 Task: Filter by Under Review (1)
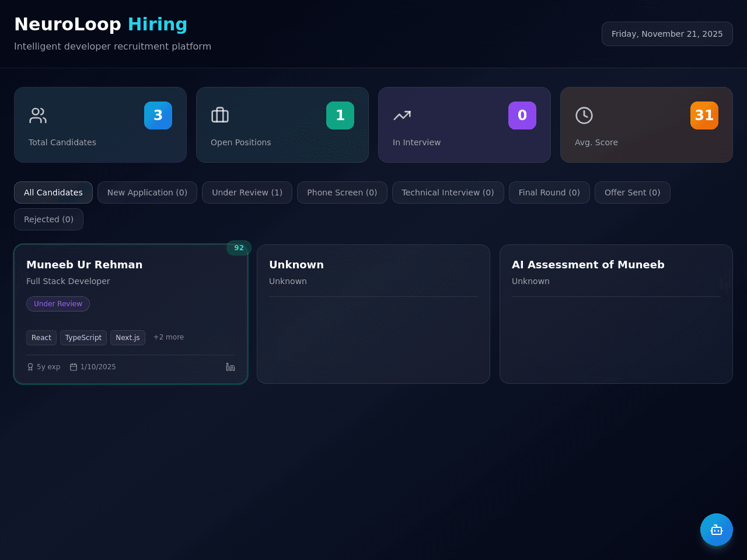click(x=247, y=192)
